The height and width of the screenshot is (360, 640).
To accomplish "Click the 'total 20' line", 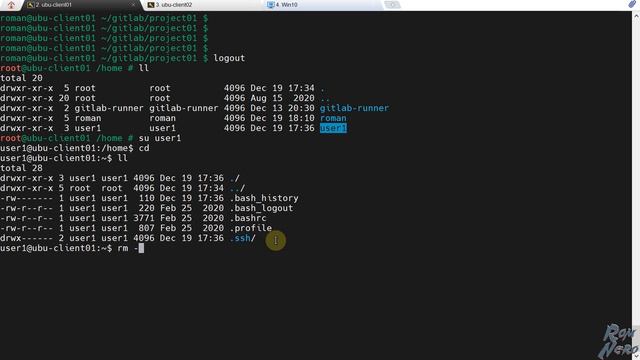I will [21, 78].
